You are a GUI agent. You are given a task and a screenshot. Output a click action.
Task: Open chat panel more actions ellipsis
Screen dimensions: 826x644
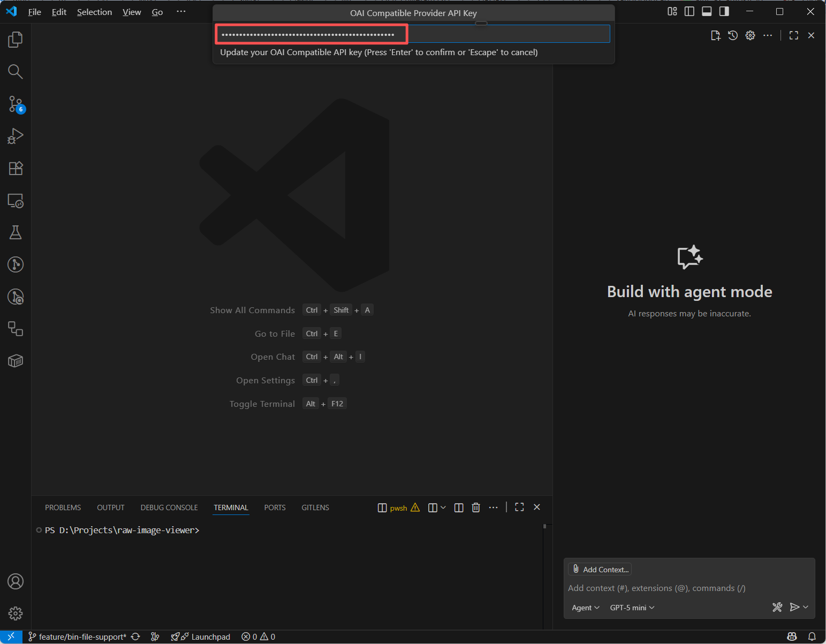coord(768,35)
